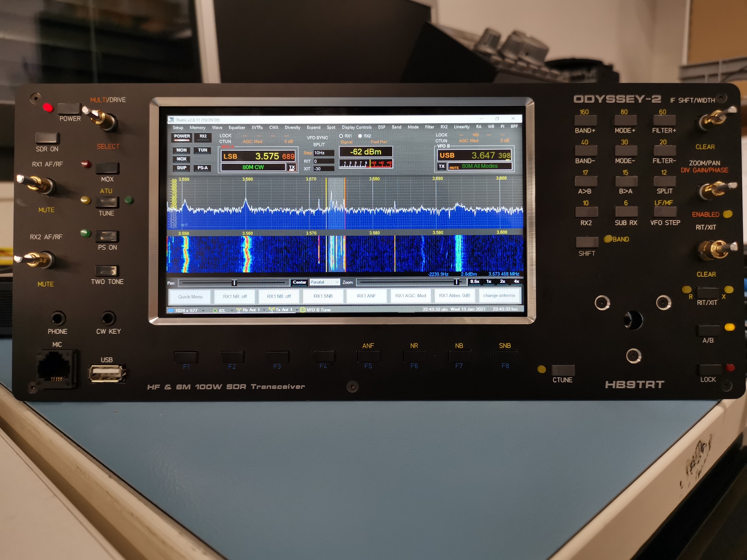
Task: Open dropdown arrow next to 1024 x 577
Action: [x=204, y=310]
